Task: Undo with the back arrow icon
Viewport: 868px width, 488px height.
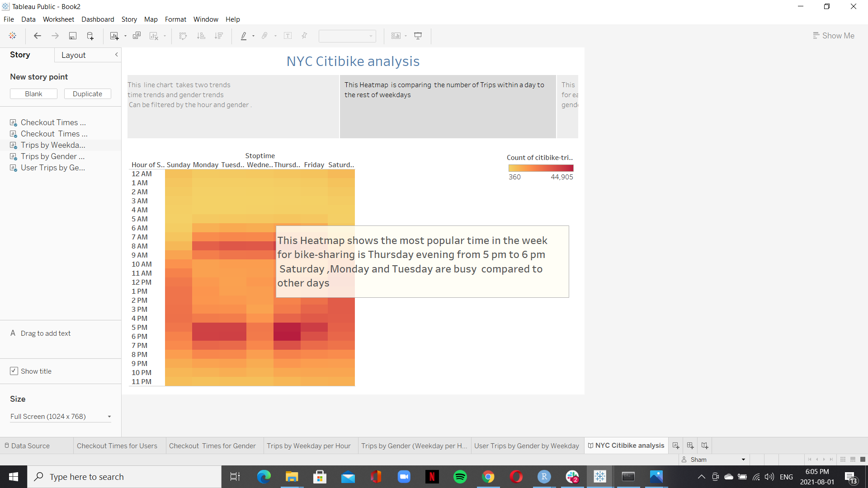Action: coord(38,36)
